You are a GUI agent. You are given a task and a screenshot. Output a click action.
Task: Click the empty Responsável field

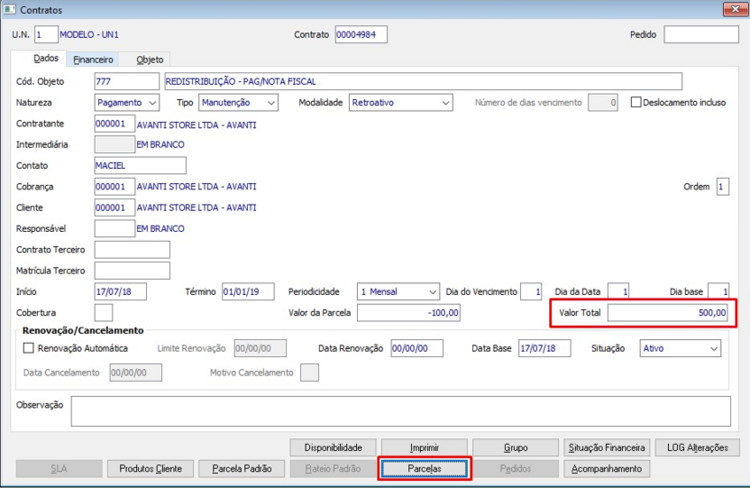click(115, 229)
